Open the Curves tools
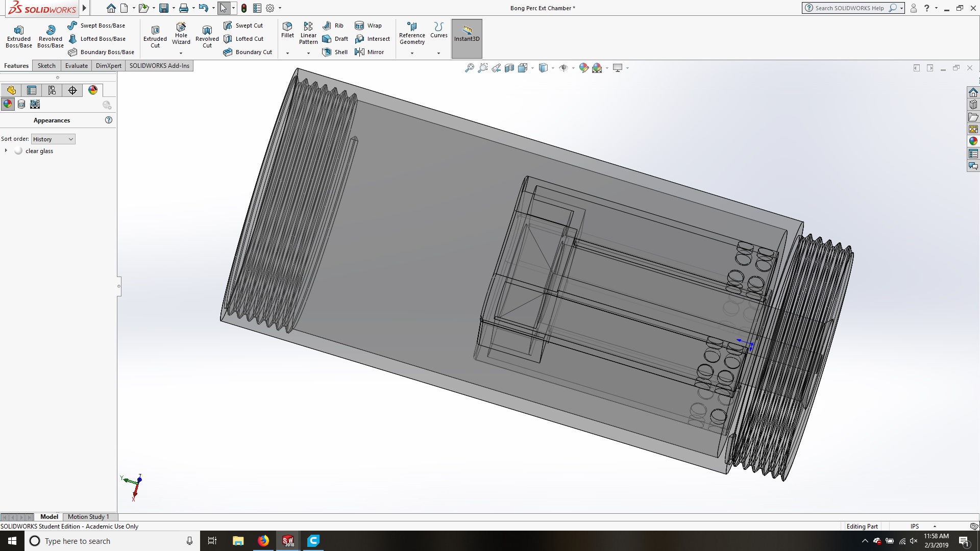The image size is (980, 551). [438, 30]
